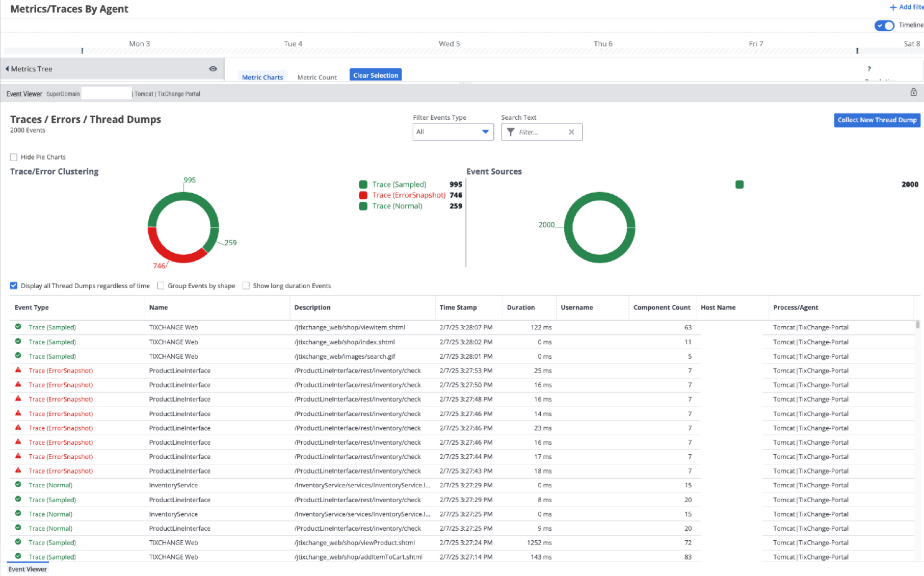The image size is (924, 576).
Task: Turn off the Timeline toggle switch
Action: tap(884, 25)
